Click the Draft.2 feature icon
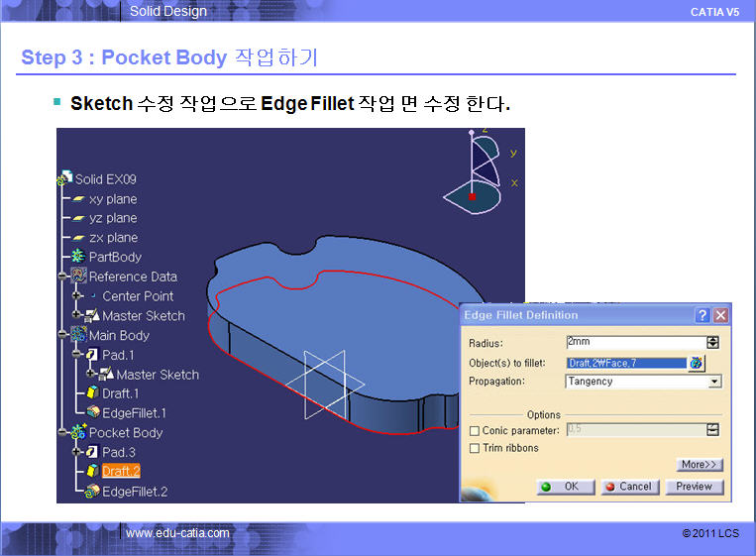This screenshot has height=556, width=756. (x=92, y=471)
